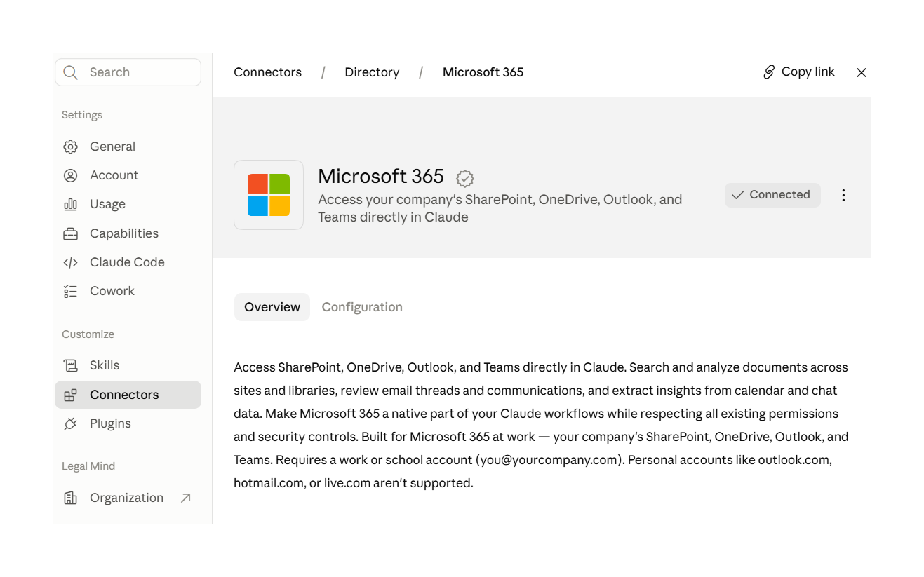Open the Plugins section
The height and width of the screenshot is (577, 924).
tap(128, 423)
